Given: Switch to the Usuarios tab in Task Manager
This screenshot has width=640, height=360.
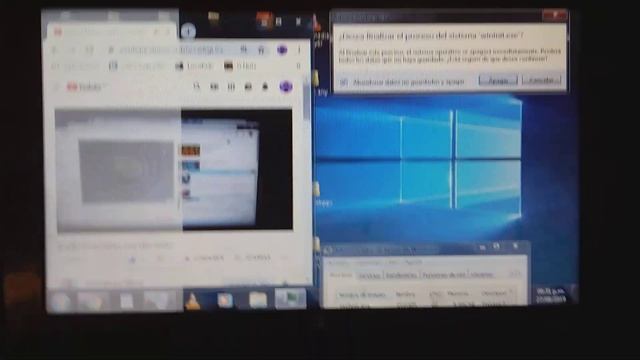Looking at the screenshot, I should (x=482, y=276).
